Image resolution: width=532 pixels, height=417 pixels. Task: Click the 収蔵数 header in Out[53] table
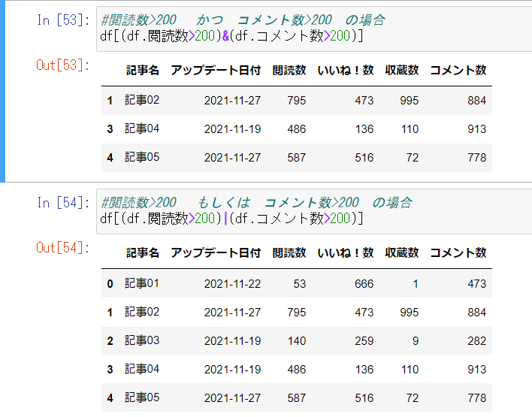[x=402, y=71]
